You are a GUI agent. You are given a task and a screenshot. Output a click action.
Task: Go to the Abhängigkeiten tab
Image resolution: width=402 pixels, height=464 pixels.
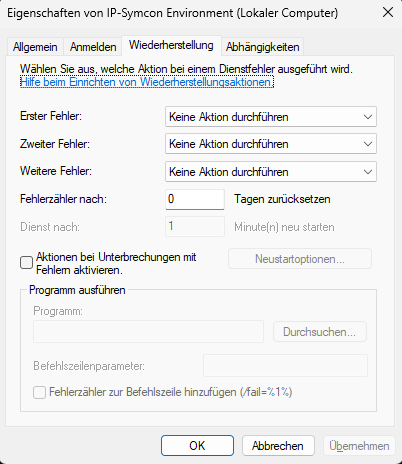pos(263,47)
